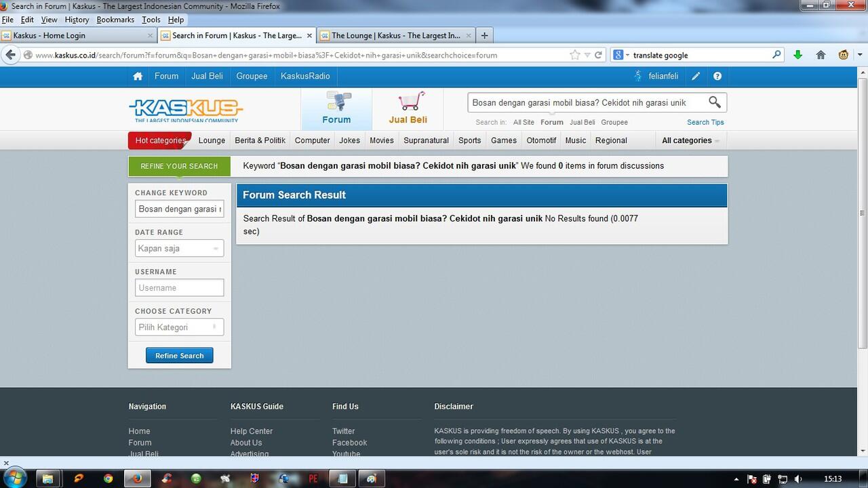Click the magnifier icon in Kaskus search box
The width and height of the screenshot is (868, 488).
tap(714, 102)
